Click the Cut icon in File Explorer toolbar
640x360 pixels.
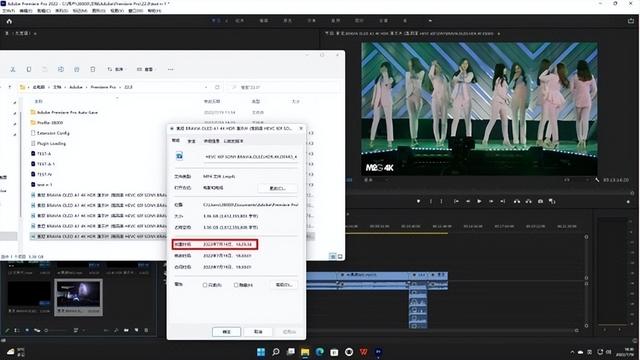pos(13,69)
